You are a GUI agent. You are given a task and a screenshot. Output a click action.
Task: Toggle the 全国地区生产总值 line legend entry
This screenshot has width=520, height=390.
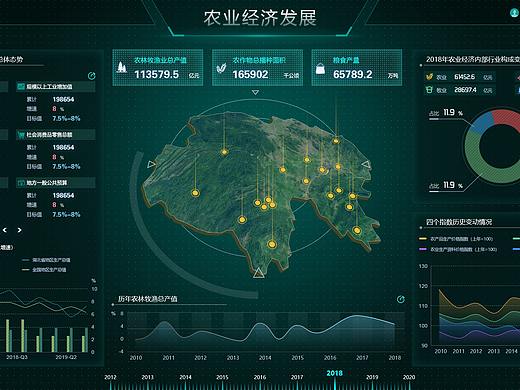click(45, 270)
